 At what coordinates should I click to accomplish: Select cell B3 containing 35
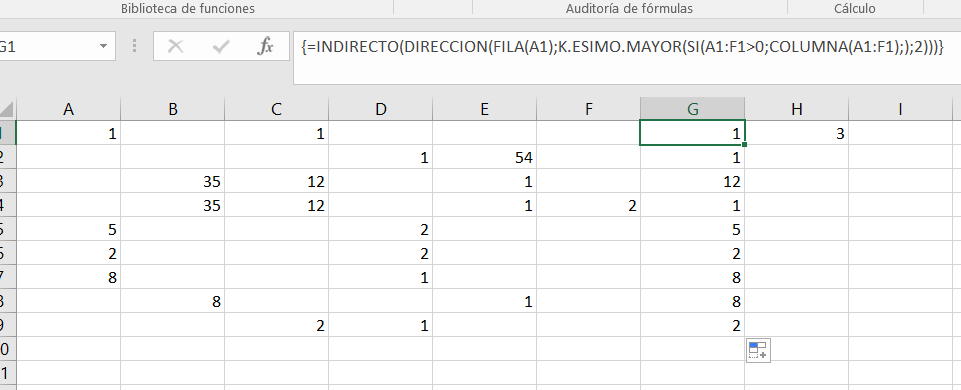(173, 182)
